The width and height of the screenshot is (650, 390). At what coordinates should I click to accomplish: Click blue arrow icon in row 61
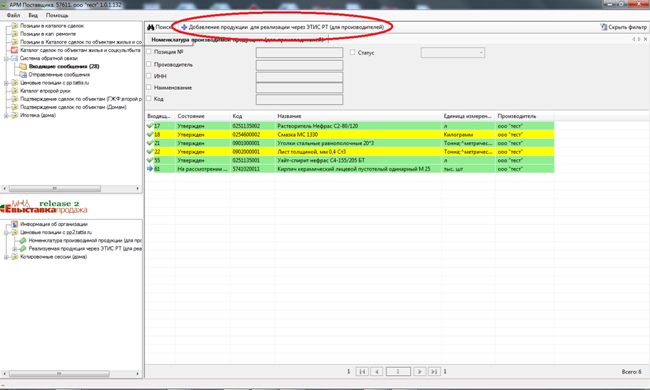click(x=150, y=169)
